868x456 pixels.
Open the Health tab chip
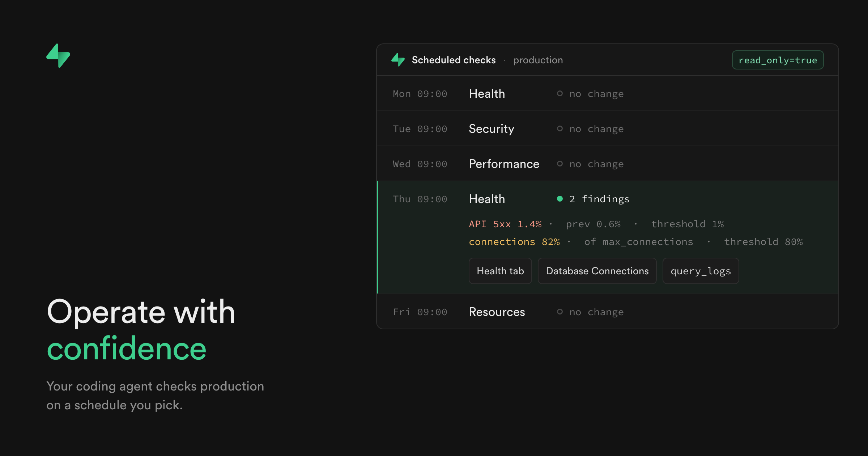click(500, 271)
